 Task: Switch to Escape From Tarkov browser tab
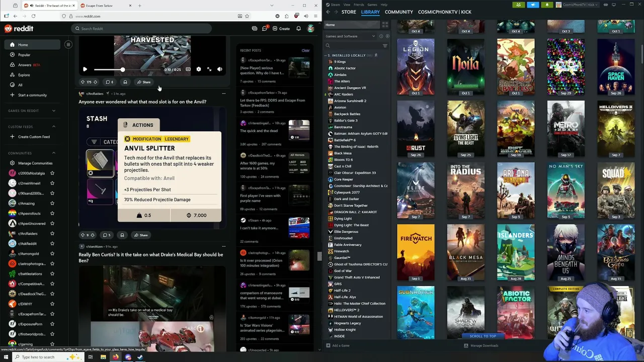[105, 6]
